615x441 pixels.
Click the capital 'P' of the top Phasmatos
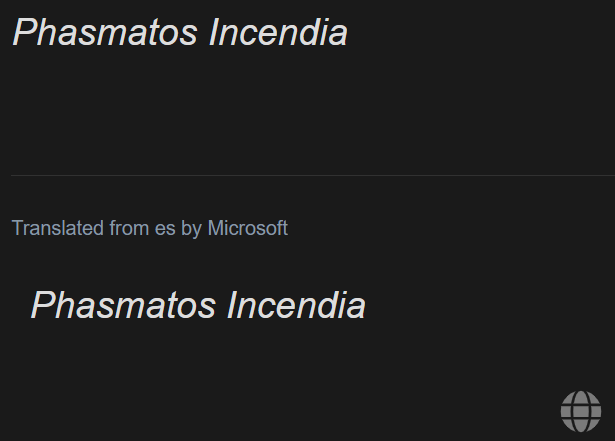click(24, 33)
